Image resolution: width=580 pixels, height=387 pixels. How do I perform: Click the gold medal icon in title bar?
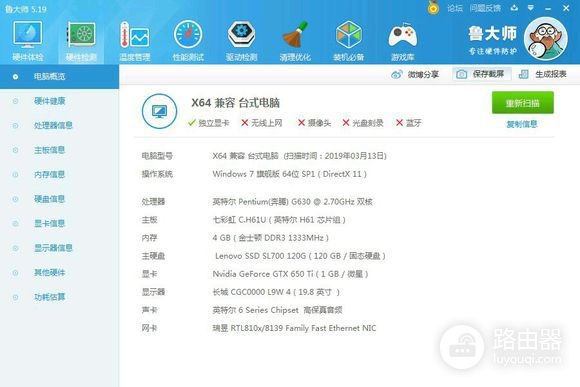click(x=433, y=7)
